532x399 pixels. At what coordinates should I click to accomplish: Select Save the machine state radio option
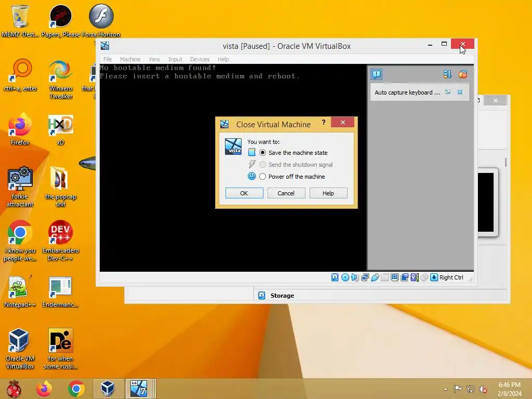(262, 153)
